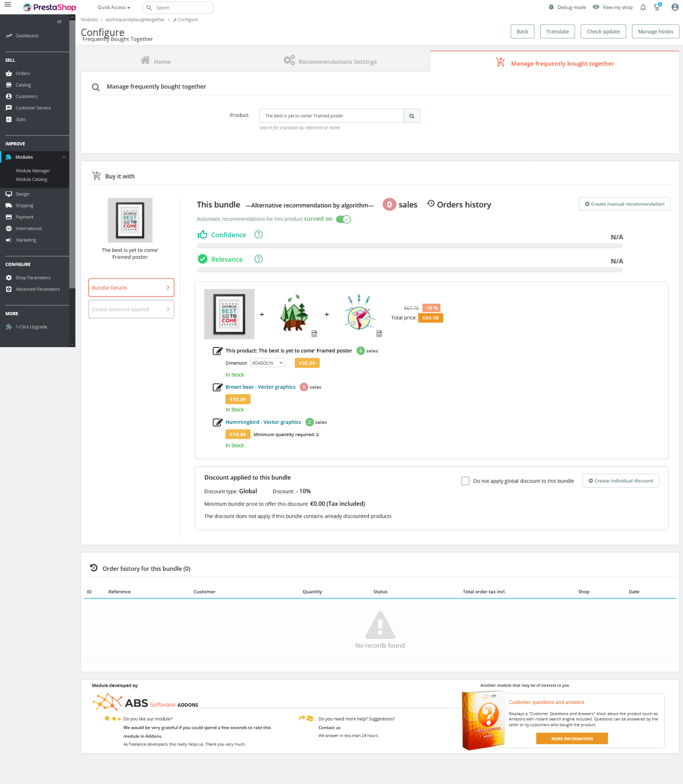Open the user profile avatar icon
Screen dimensions: 683x784
click(x=675, y=7)
